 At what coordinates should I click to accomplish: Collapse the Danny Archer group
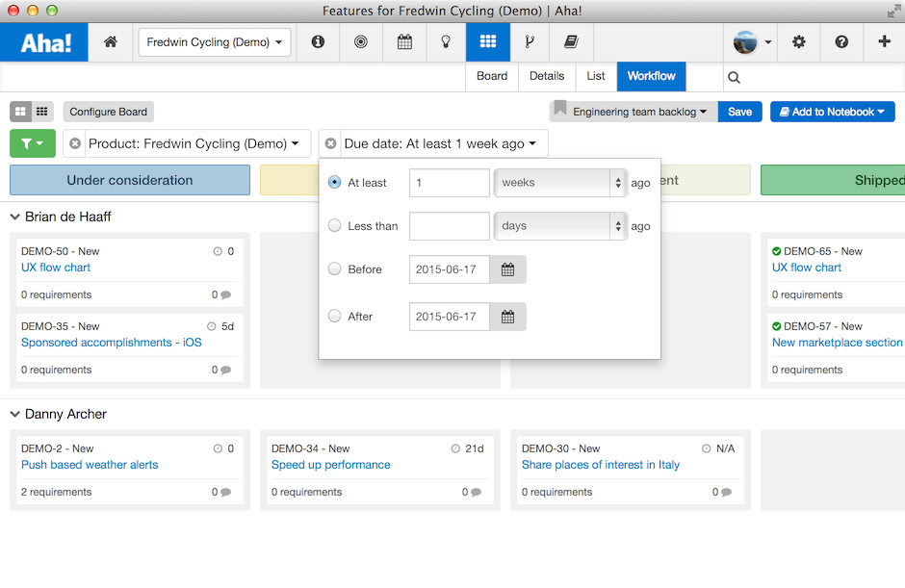pos(15,415)
